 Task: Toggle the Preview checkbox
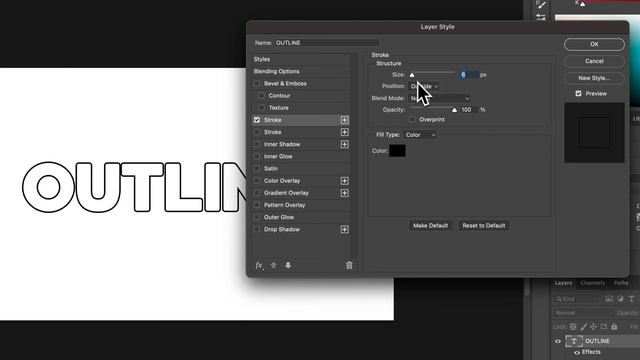tap(578, 93)
